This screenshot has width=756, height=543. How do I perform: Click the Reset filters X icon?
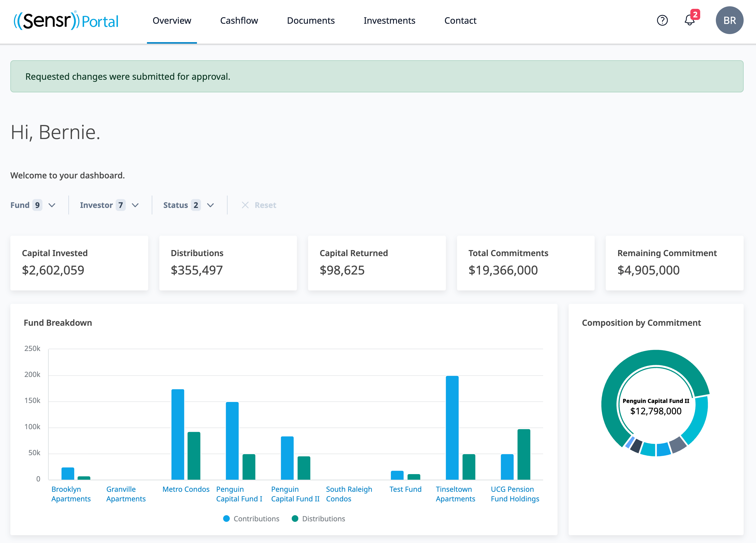pos(245,205)
